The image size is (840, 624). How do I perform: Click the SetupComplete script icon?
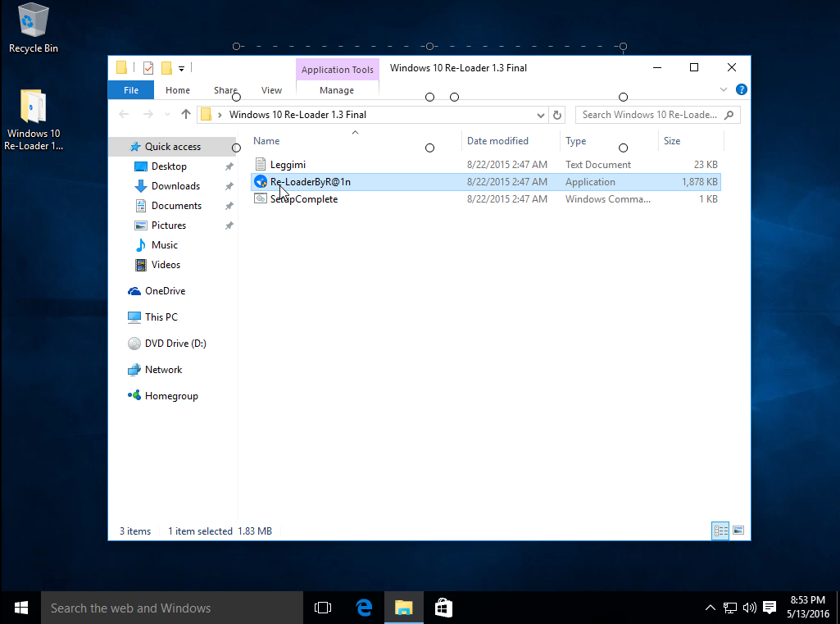tap(261, 199)
